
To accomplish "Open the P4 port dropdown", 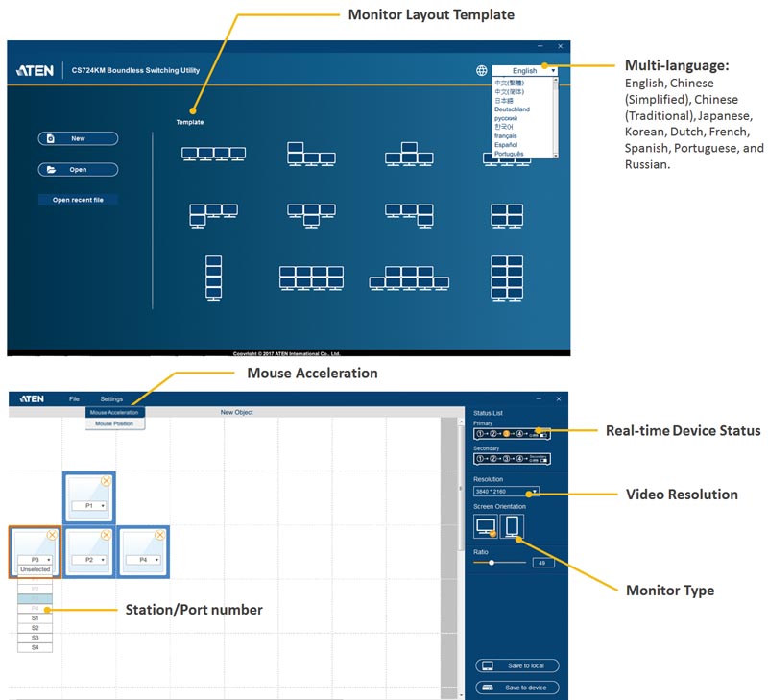I will point(143,560).
